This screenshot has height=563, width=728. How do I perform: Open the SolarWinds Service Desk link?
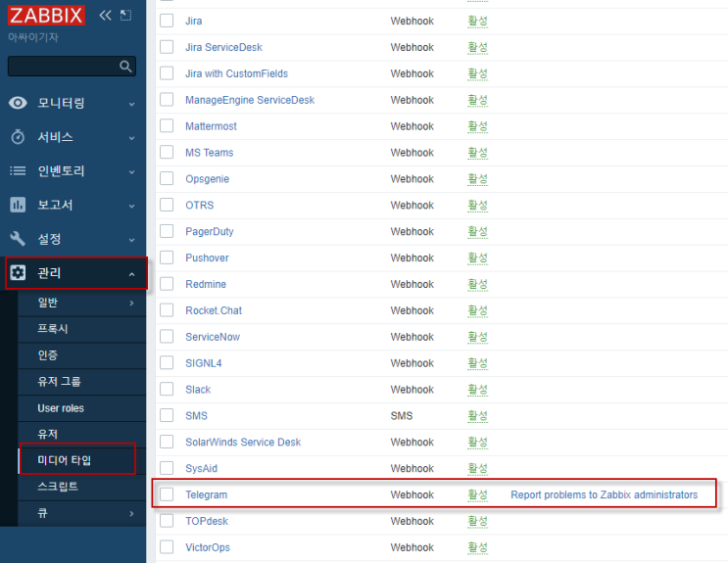(243, 442)
